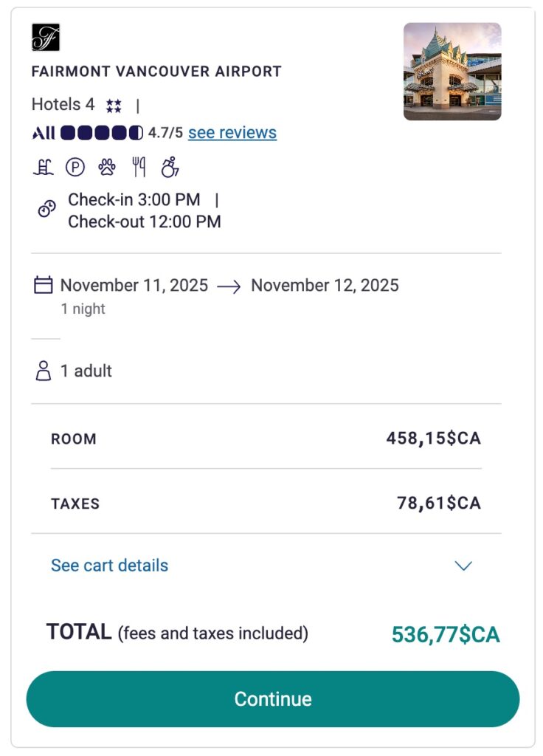This screenshot has width=543, height=756.
Task: Click the arrow between the two dates
Action: [x=229, y=285]
